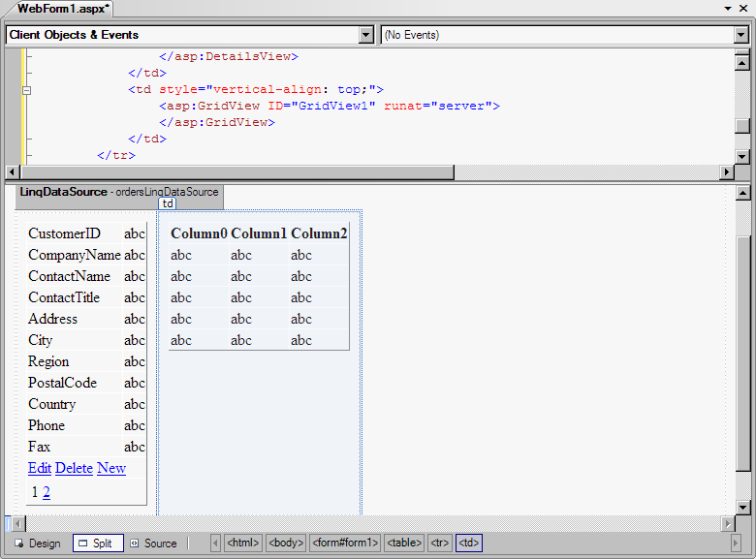Click the Delete link in DetailsView

[x=74, y=468]
